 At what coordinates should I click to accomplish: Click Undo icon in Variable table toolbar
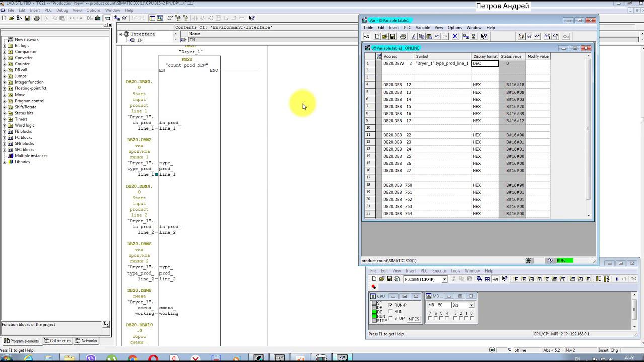(x=437, y=36)
